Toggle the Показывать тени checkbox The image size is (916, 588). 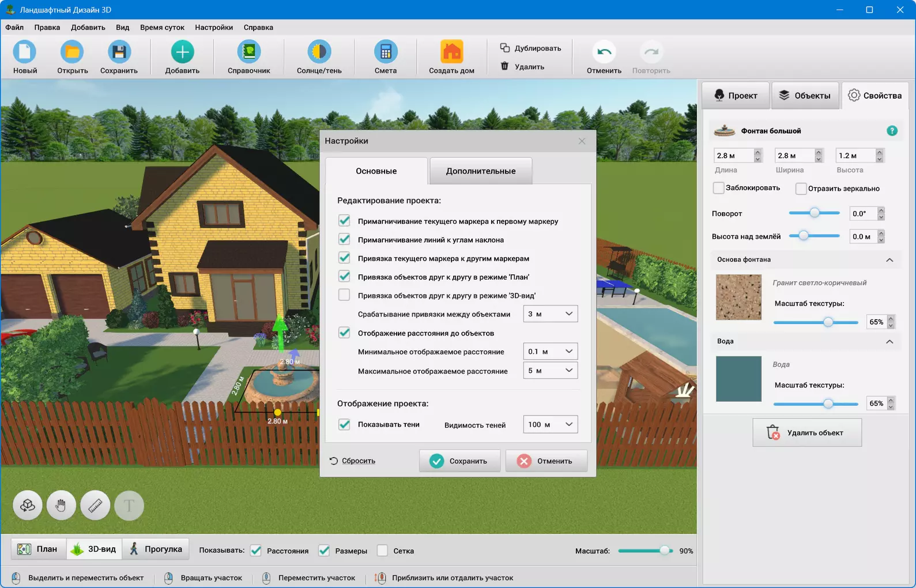(344, 424)
